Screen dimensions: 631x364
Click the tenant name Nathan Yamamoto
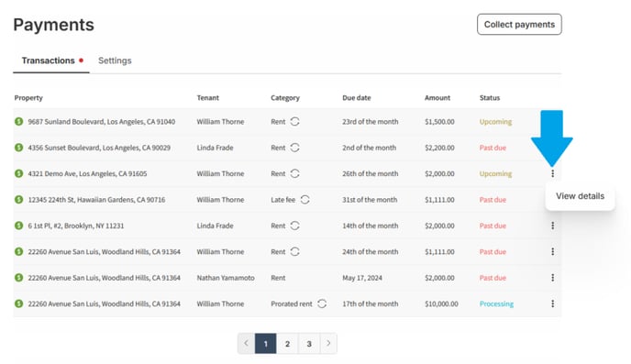[226, 278]
